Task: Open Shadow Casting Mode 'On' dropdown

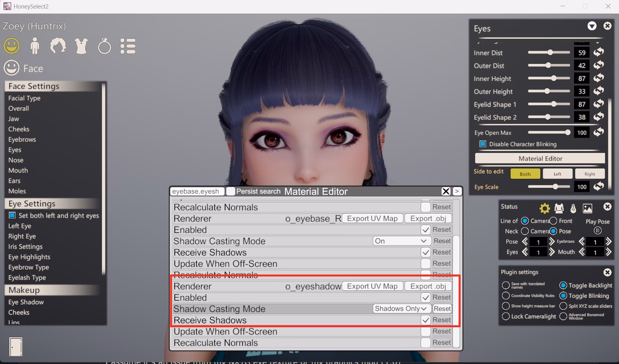Action: tap(401, 241)
